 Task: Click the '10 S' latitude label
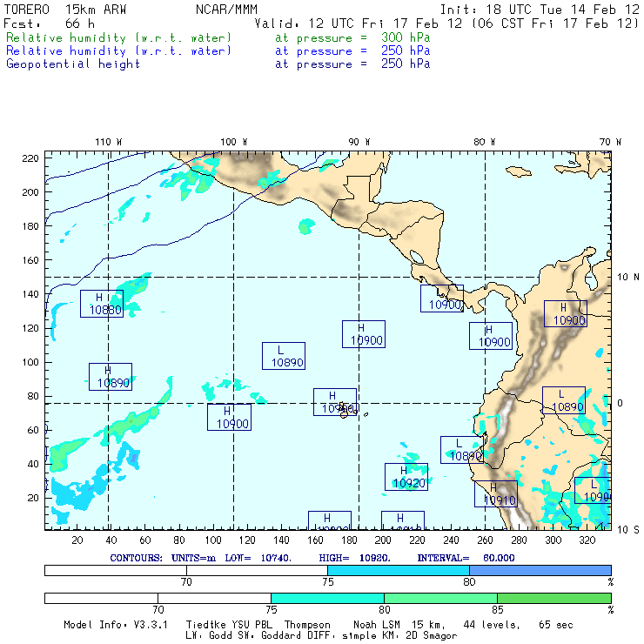click(628, 529)
